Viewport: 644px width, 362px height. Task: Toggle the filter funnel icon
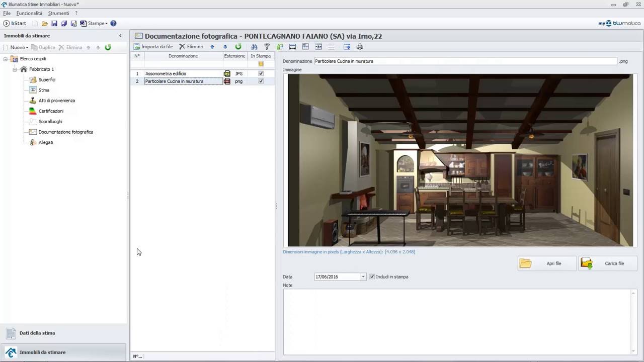coord(267,47)
